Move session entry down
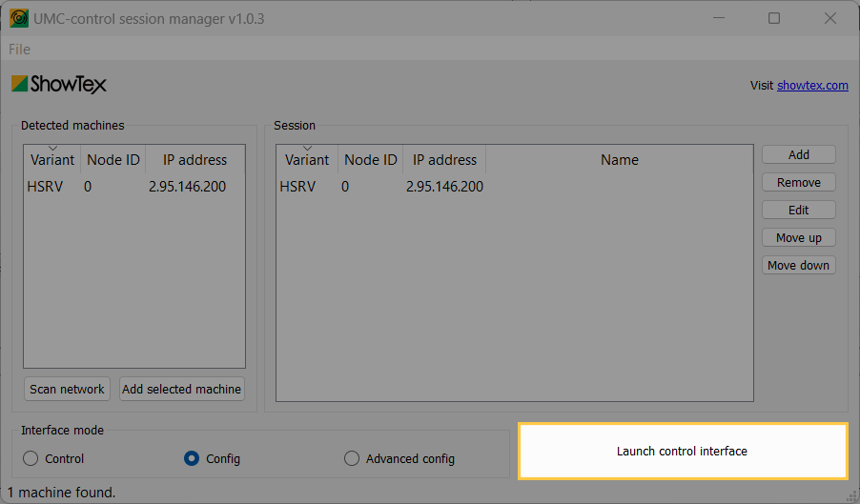The image size is (860, 504). (x=798, y=265)
